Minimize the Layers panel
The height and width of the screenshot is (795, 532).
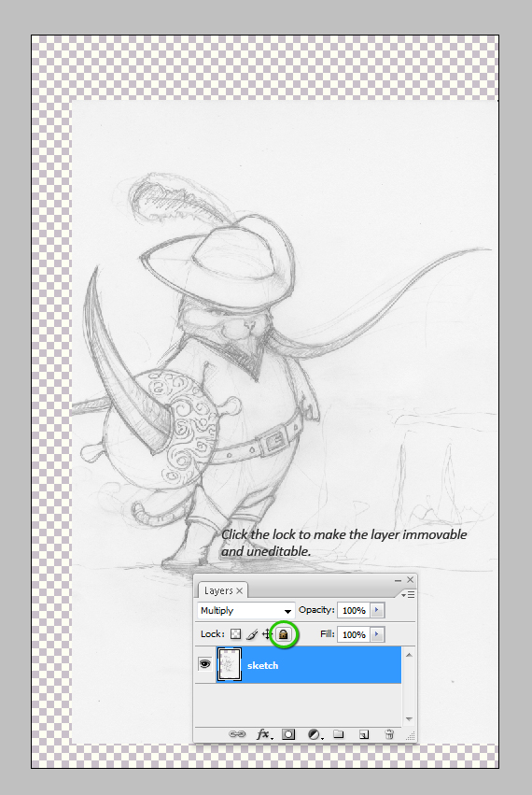click(398, 580)
